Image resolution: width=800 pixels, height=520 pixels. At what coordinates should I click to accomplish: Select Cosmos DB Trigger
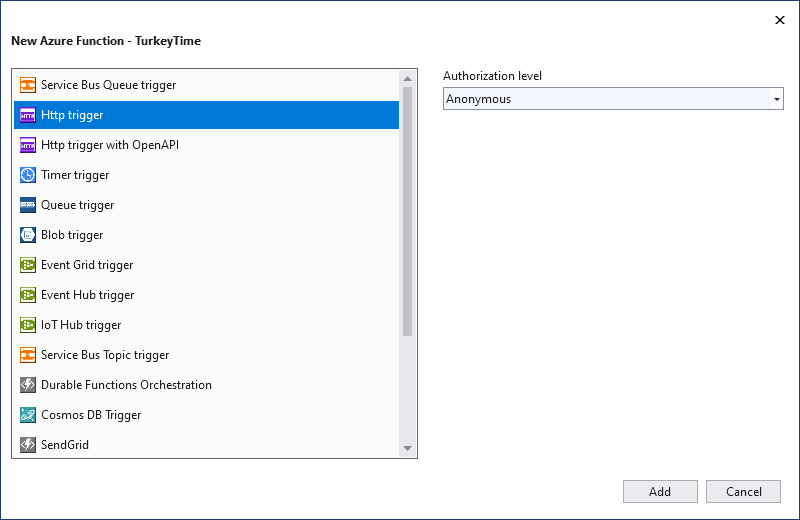point(206,415)
